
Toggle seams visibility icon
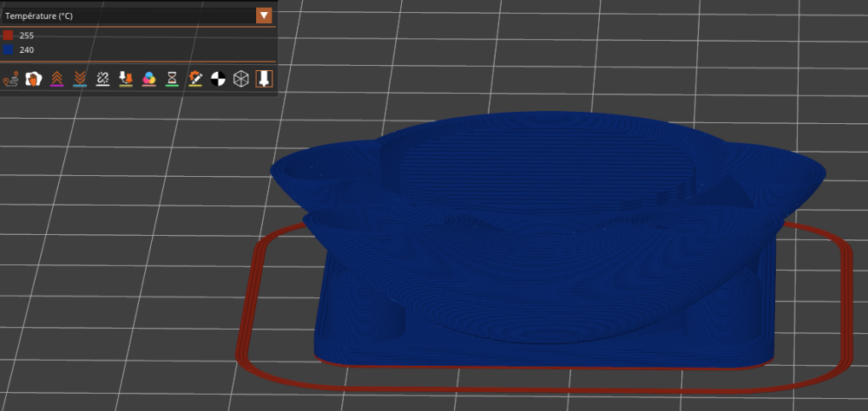[102, 79]
